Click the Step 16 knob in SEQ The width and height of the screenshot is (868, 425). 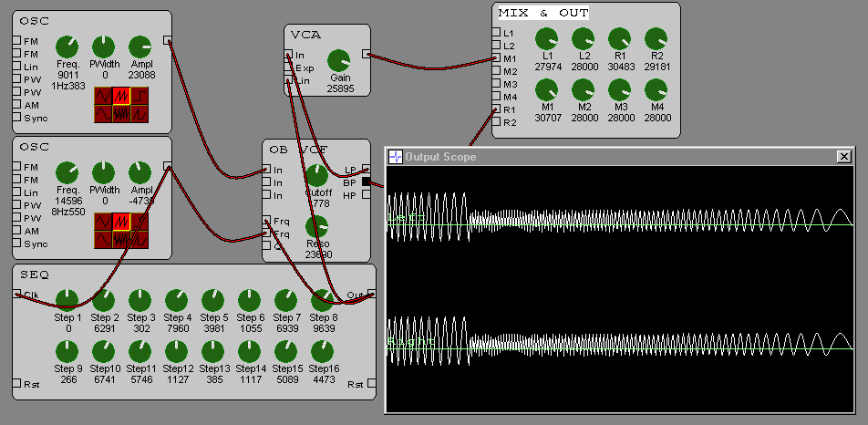322,351
